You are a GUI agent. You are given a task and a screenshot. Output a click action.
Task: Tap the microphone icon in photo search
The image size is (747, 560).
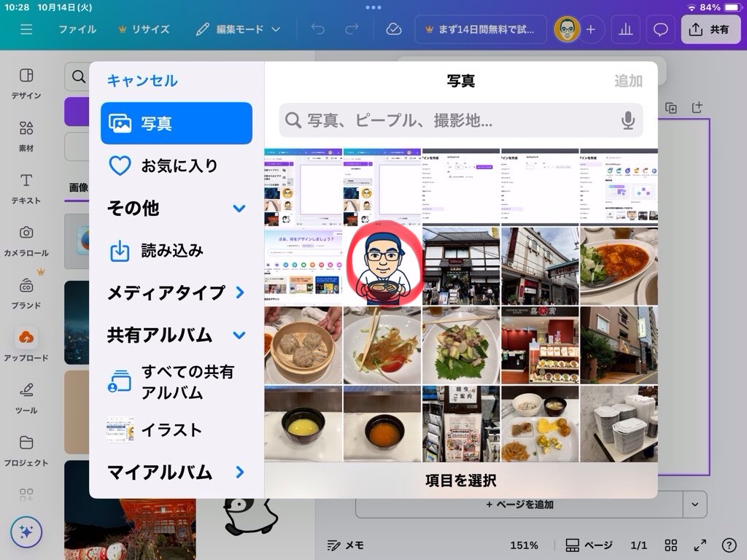[628, 120]
